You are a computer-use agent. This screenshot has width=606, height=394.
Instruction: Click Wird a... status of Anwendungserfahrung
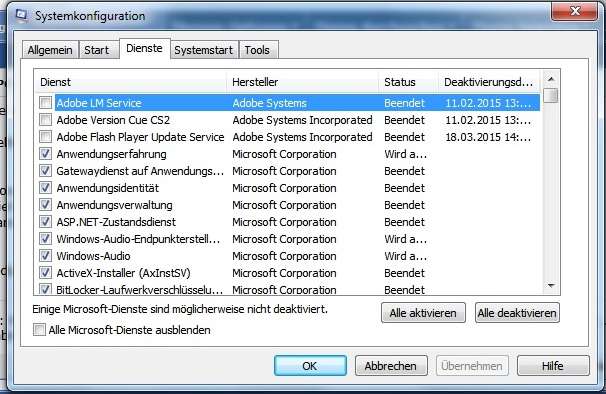point(405,154)
